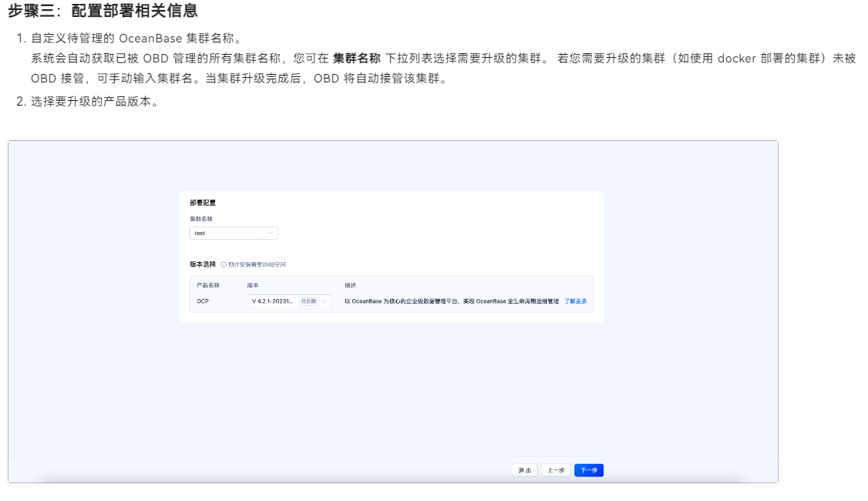Image resolution: width=868 pixels, height=501 pixels.
Task: Open the OCP version dropdown V 4.2.1
Action: (289, 301)
